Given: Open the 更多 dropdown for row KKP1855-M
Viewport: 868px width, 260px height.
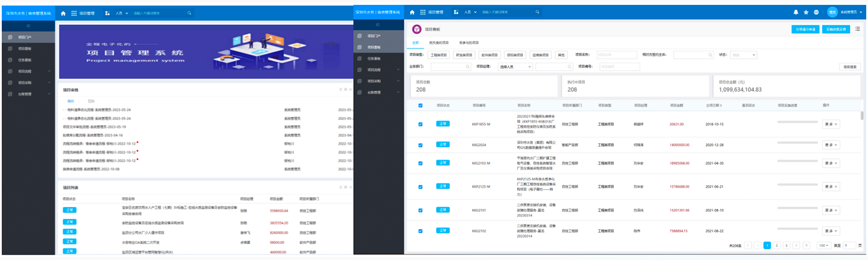Looking at the screenshot, I should coord(831,125).
